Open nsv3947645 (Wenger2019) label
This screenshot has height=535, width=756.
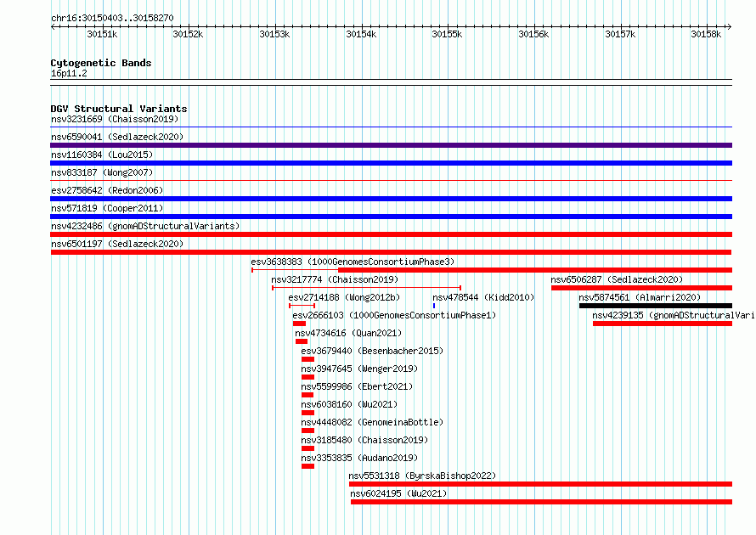click(x=359, y=369)
